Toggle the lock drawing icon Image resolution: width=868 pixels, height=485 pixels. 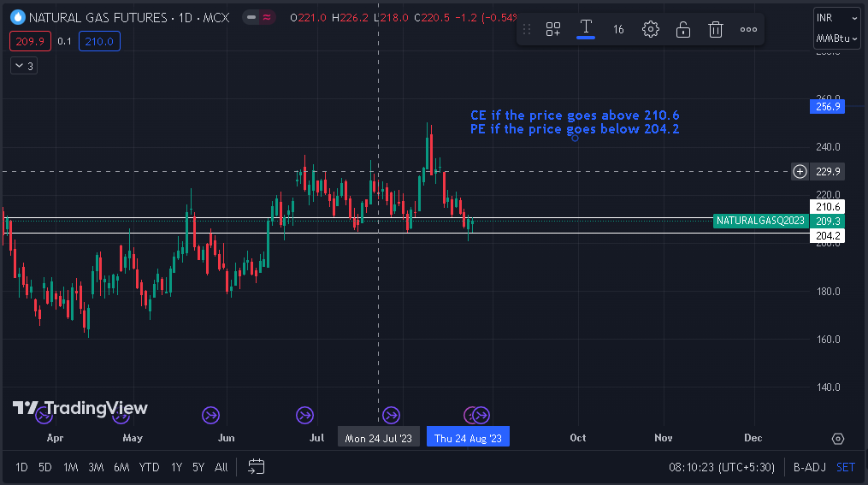click(x=683, y=29)
